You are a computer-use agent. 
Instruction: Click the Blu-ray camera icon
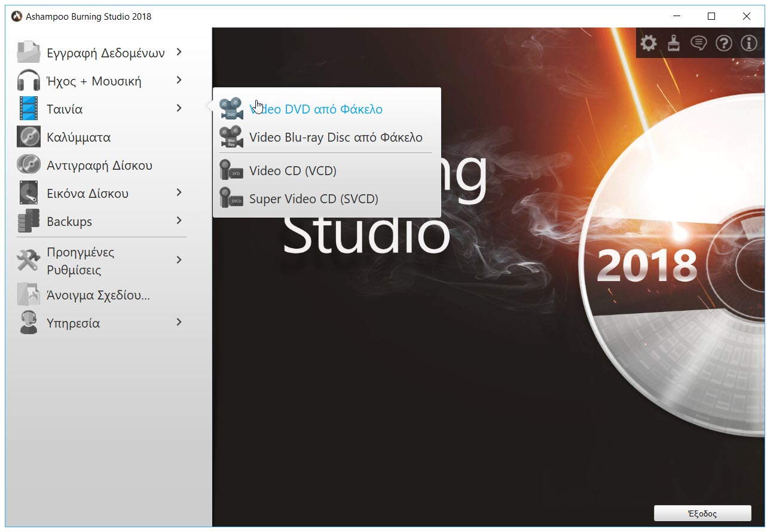coord(231,137)
